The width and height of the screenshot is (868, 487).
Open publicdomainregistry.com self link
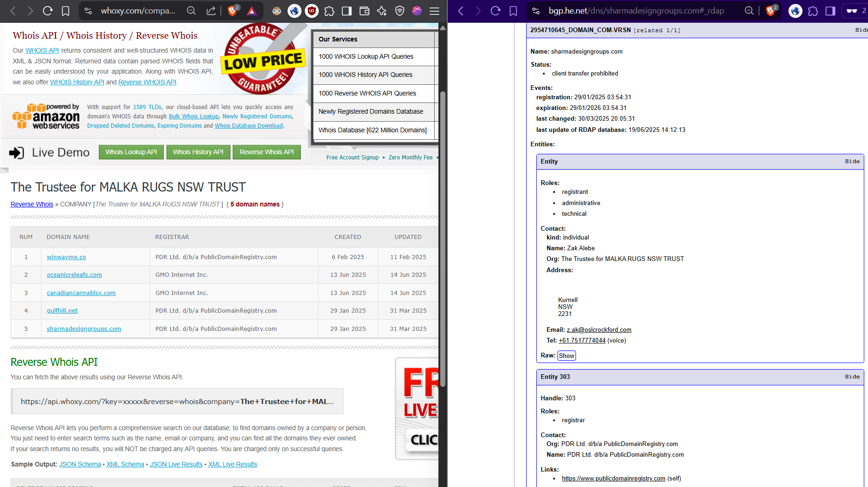[613, 478]
